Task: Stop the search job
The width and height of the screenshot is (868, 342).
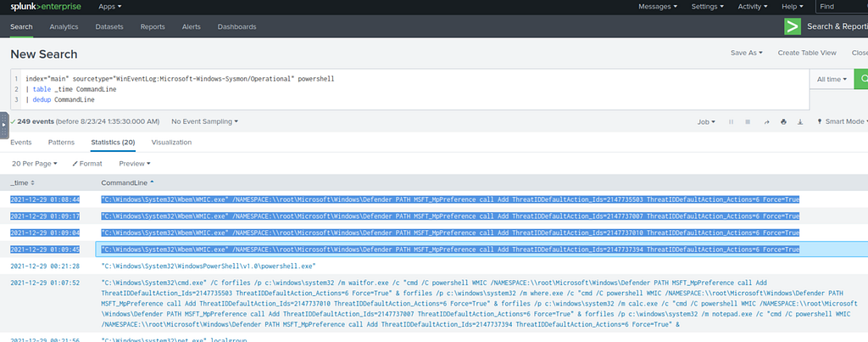Action: 748,121
